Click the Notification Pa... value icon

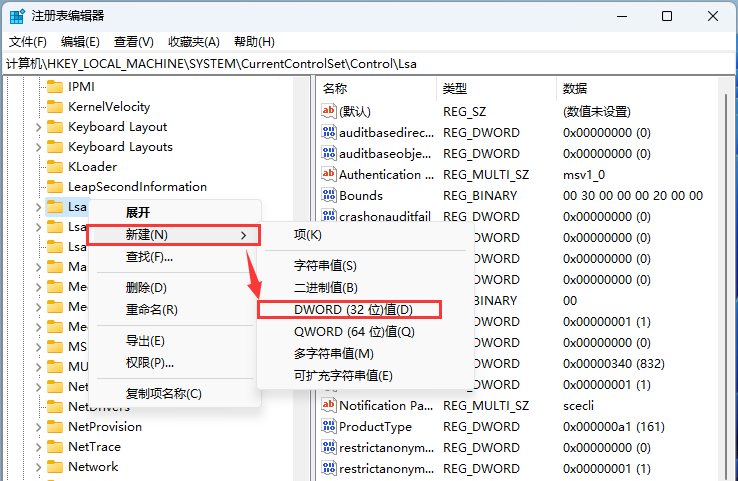coord(329,405)
